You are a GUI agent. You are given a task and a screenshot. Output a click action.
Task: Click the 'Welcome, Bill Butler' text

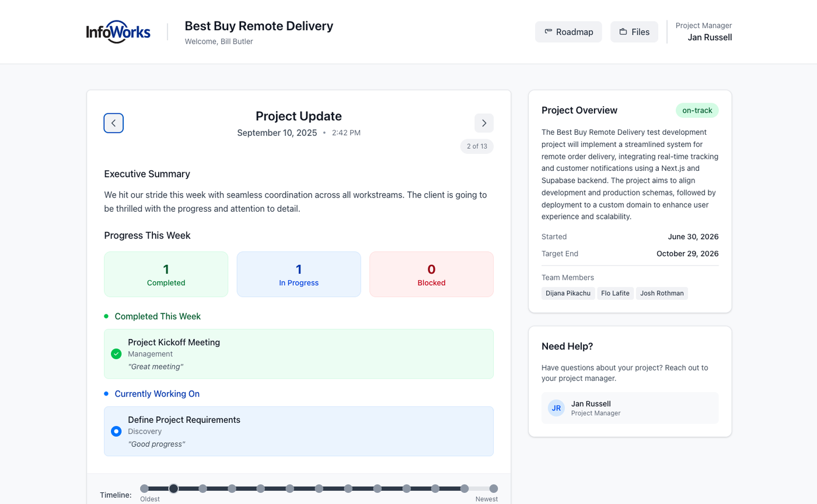[x=219, y=41]
